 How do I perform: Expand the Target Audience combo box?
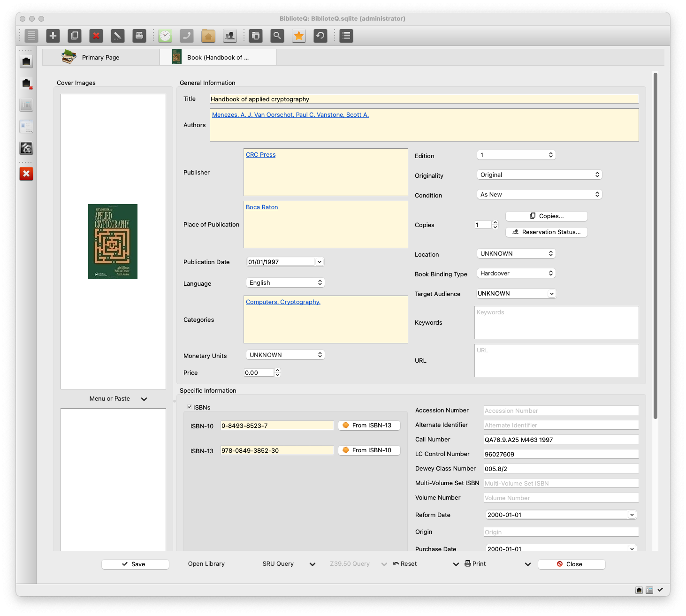pos(552,294)
